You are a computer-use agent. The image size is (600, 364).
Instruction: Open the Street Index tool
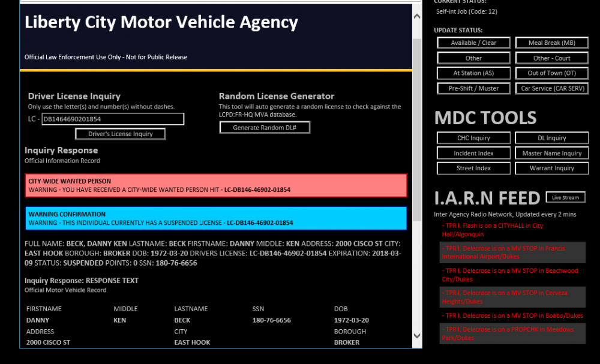click(473, 169)
